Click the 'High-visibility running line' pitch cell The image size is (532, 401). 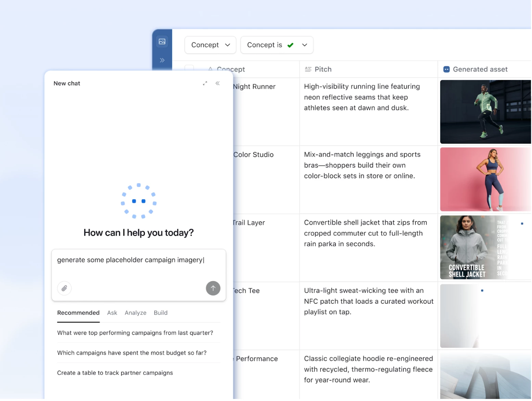(x=369, y=112)
